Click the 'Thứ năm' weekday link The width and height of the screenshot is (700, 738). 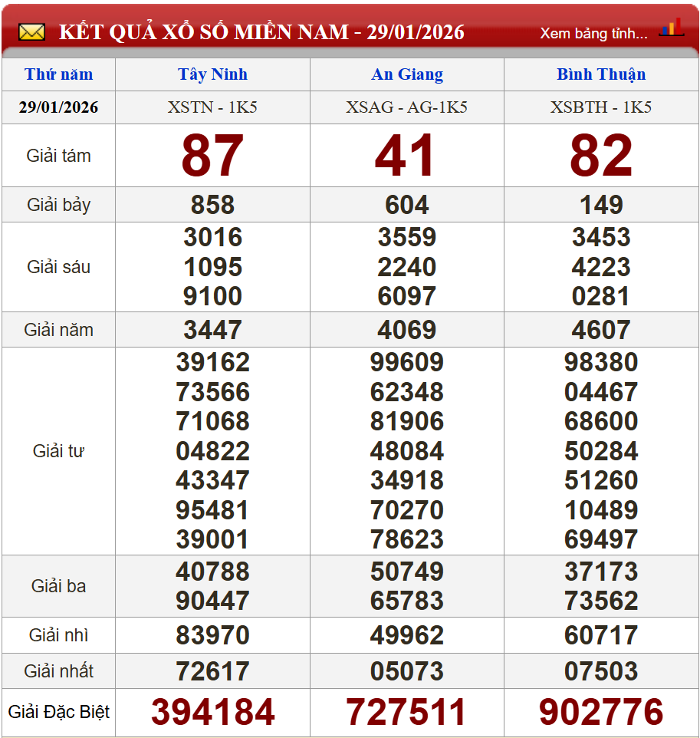pos(58,74)
